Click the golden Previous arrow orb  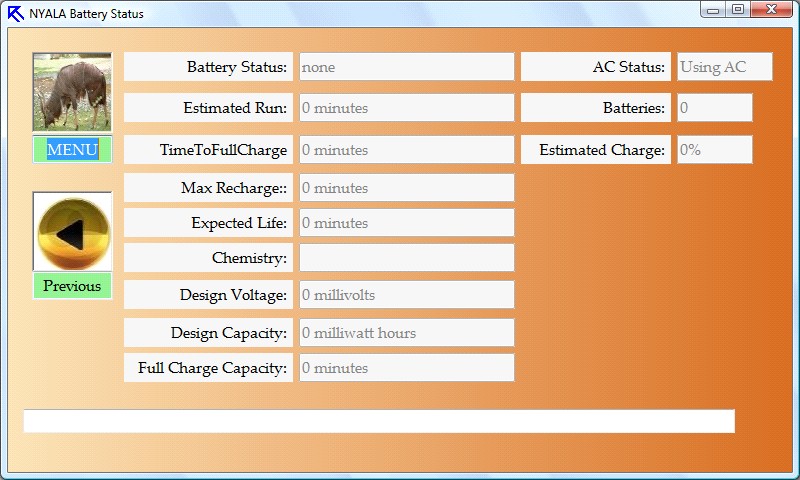[x=72, y=232]
